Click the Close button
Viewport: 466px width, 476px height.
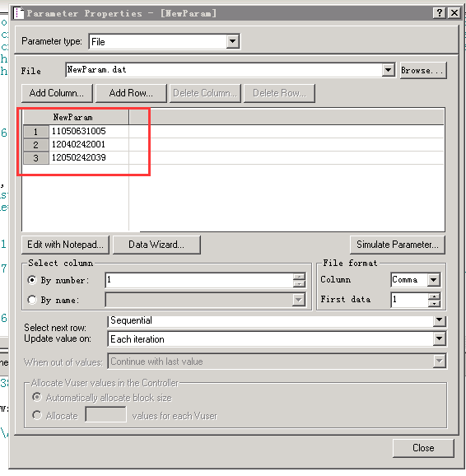point(423,448)
